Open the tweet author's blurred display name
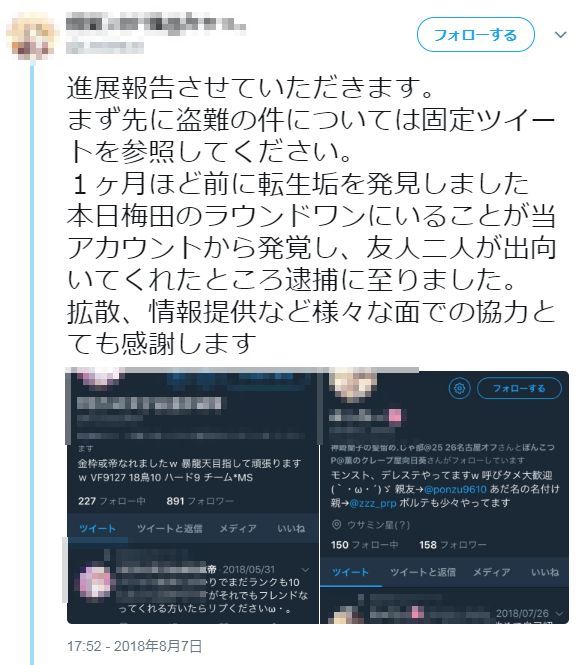Screen dimensions: 583x665 [156, 22]
